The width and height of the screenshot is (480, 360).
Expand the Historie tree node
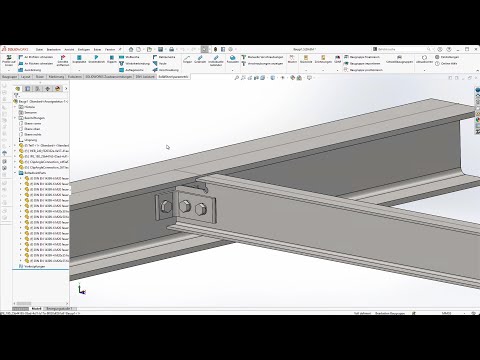point(15,107)
